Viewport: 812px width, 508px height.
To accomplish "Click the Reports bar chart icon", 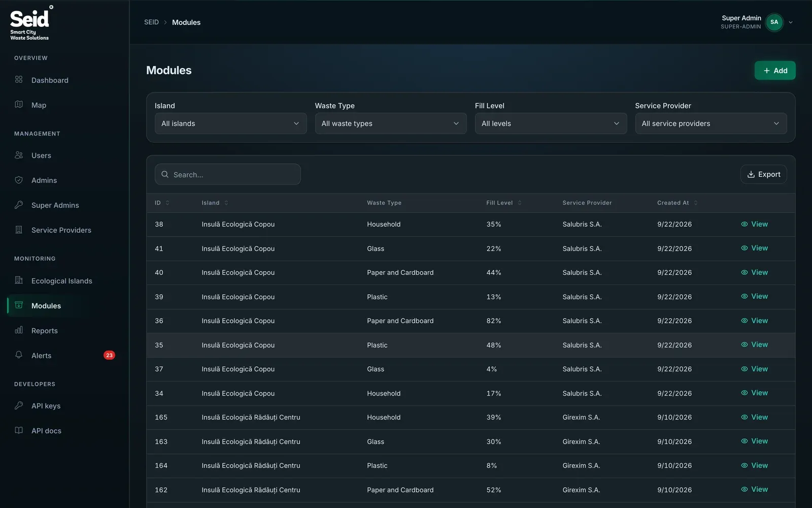I will (19, 330).
